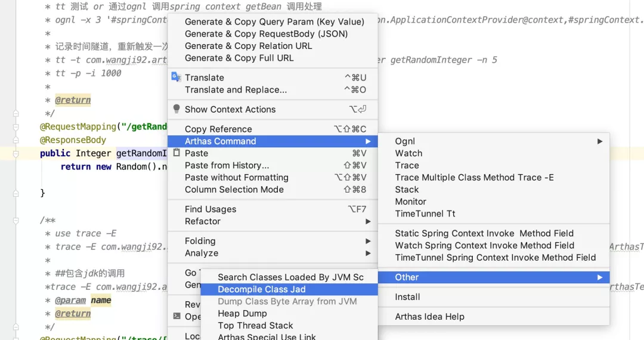Toggle fold marker beside @RequestMapping annotation

coord(16,127)
